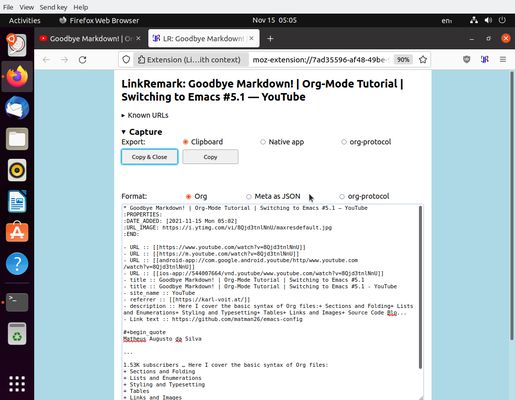Open Firefox from the Ubuntu dock
Screen dimensions: 515x400
point(17,76)
